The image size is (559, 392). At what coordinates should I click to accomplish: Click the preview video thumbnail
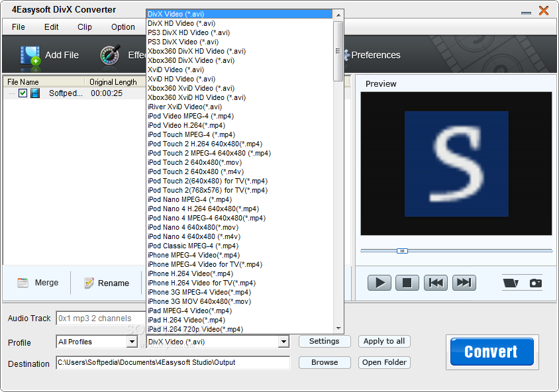point(456,164)
